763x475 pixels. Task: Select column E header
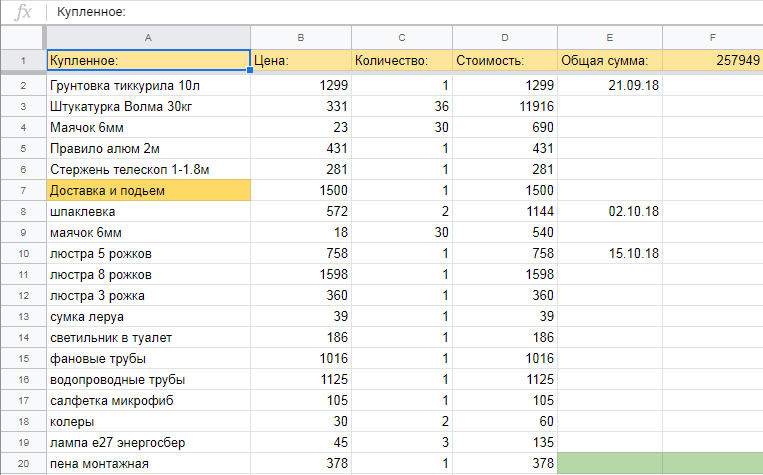610,37
